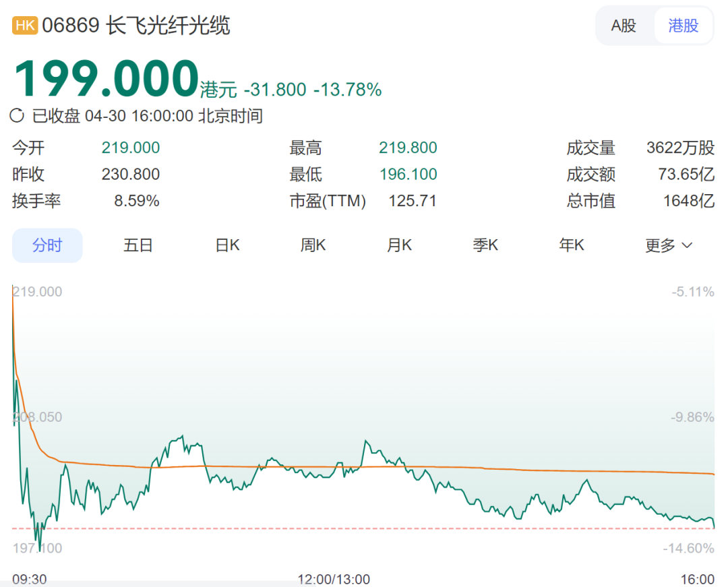Open the 更多 chart options dropdown
This screenshot has height=587, width=728.
(x=664, y=245)
